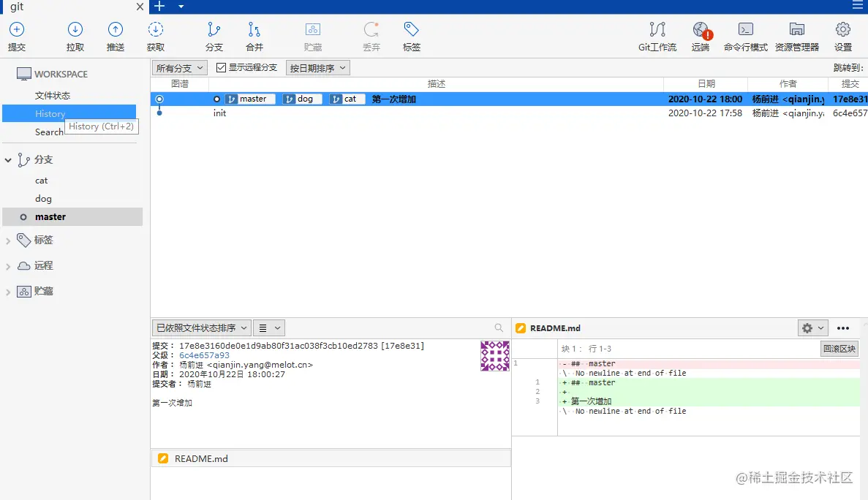Select the init commit row

point(509,113)
